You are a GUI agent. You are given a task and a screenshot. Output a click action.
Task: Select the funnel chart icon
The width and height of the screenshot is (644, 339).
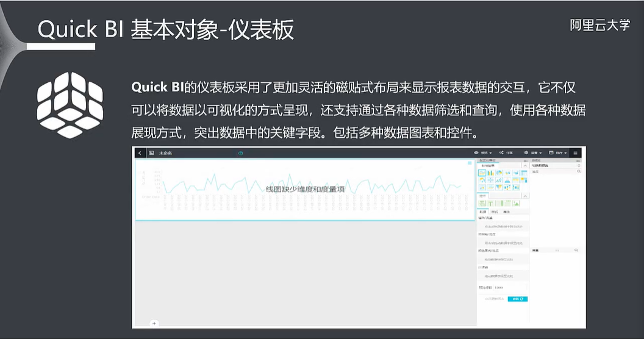499,188
